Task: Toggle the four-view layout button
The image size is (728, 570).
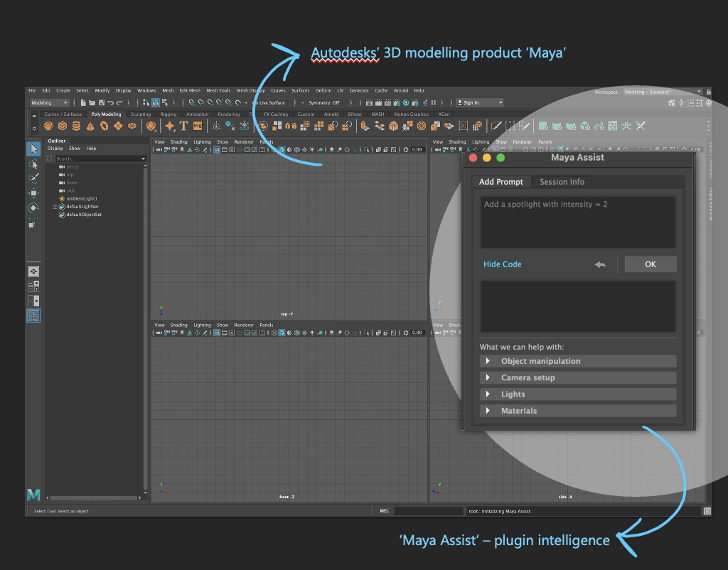Action: [x=33, y=286]
